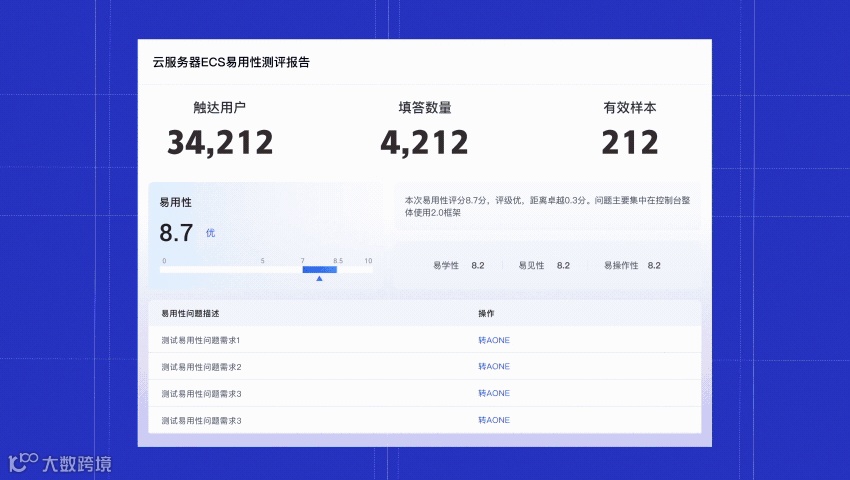This screenshot has height=480, width=850.
Task: Click the 8.2 value next to 易操作性
Action: point(654,265)
